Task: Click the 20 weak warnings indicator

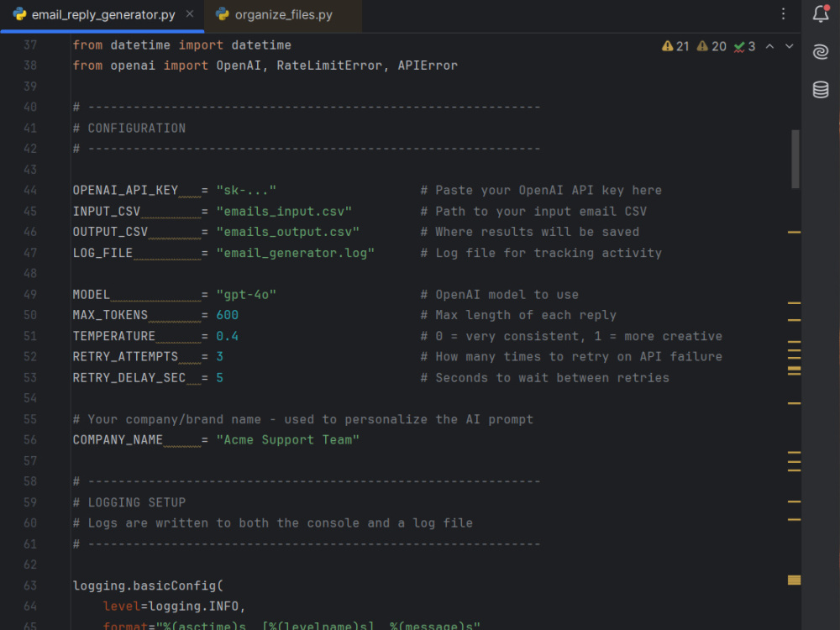Action: 711,46
